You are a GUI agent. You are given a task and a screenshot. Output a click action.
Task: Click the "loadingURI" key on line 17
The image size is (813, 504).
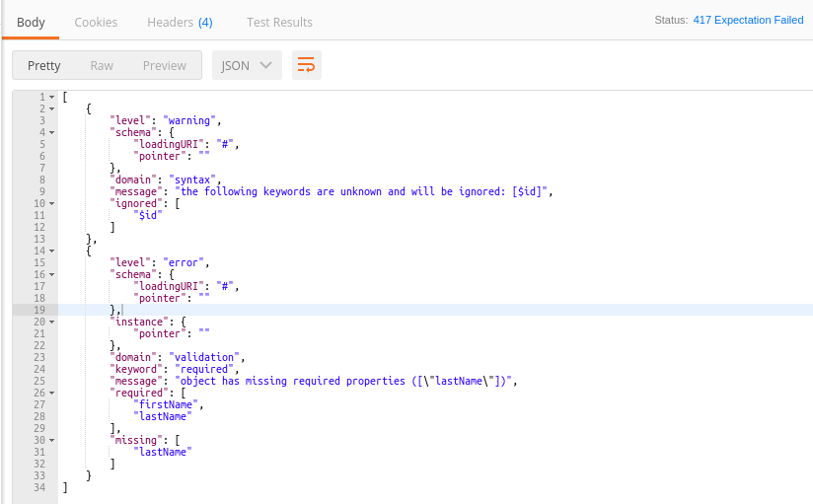[x=169, y=286]
